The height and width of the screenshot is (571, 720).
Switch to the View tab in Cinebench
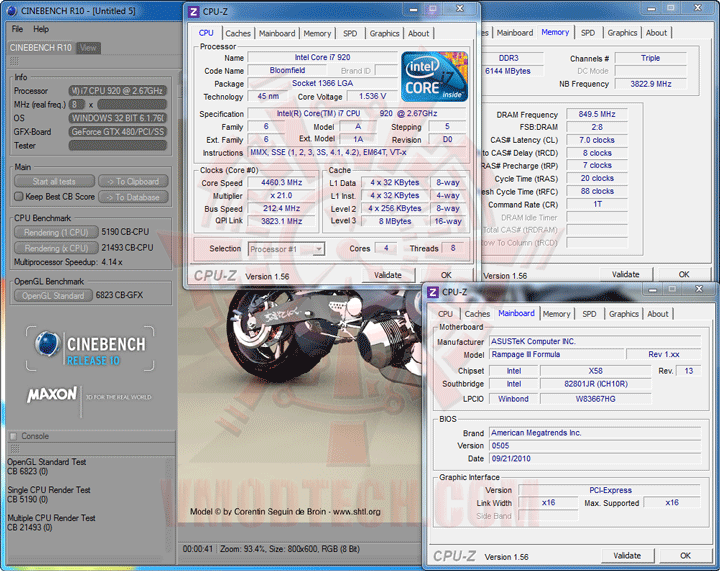[88, 48]
